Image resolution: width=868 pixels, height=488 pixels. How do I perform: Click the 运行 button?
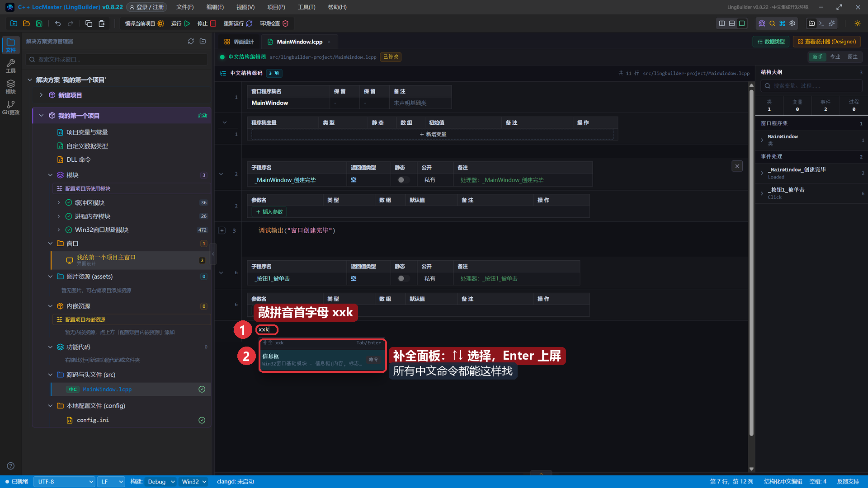[180, 23]
